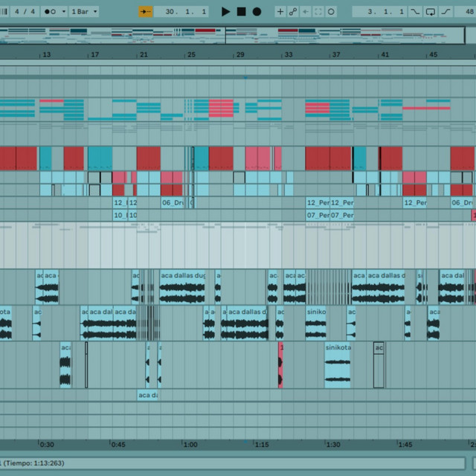
Task: Open the 1 Bar quantization dropdown
Action: [84, 12]
